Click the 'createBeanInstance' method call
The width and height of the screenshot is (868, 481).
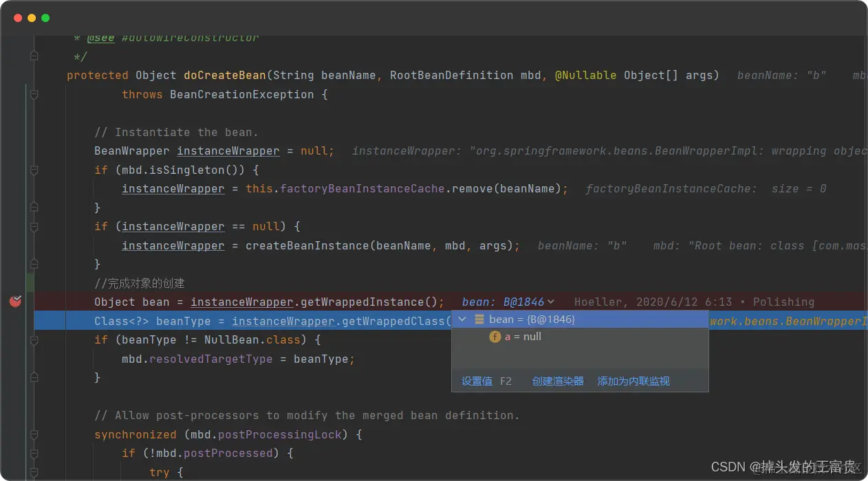pos(307,245)
